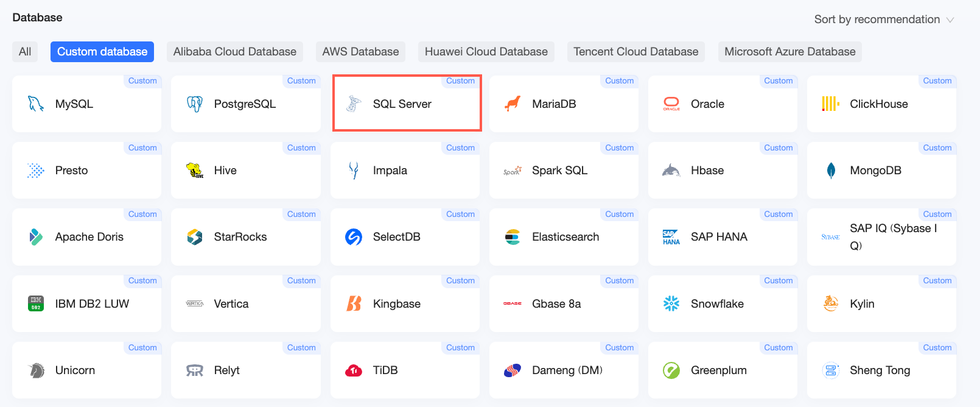Click the Snowflake logo icon

[671, 303]
